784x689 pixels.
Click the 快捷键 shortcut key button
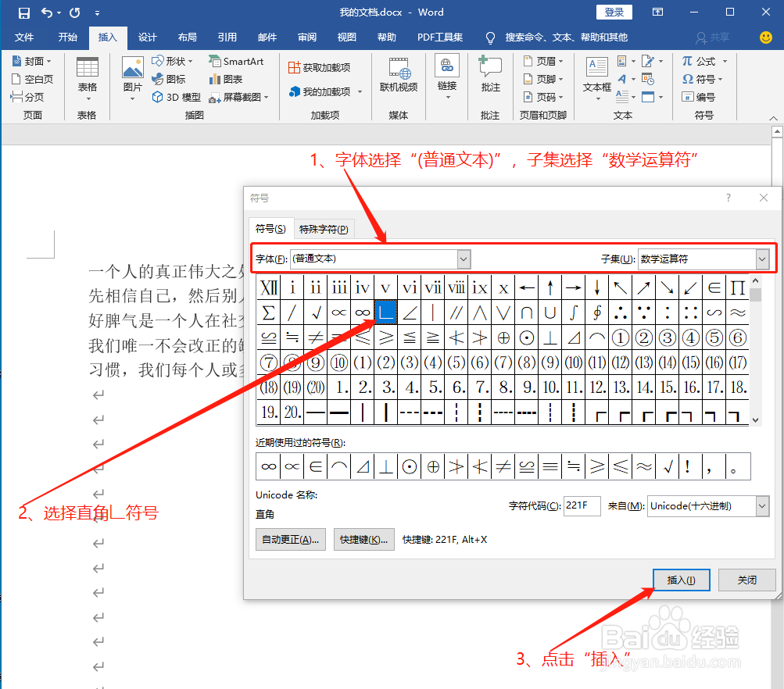point(364,540)
